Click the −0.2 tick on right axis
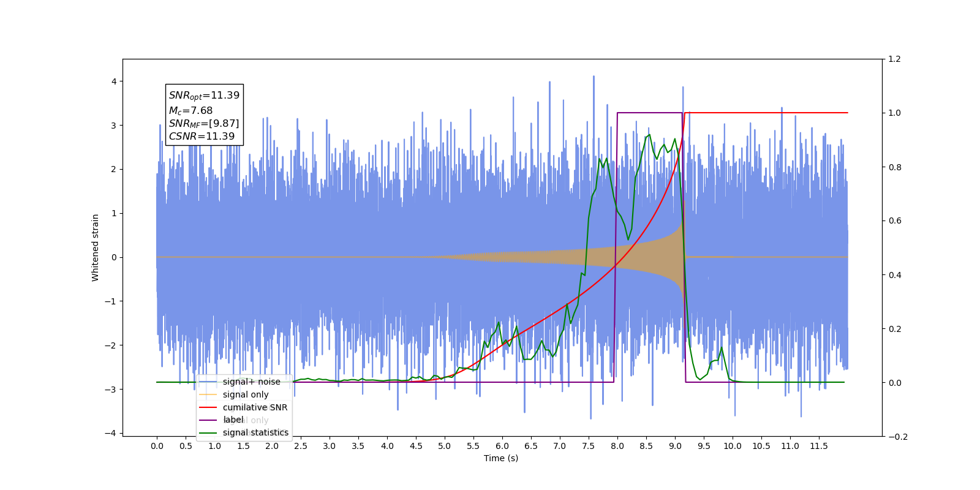980x490 pixels. click(898, 437)
